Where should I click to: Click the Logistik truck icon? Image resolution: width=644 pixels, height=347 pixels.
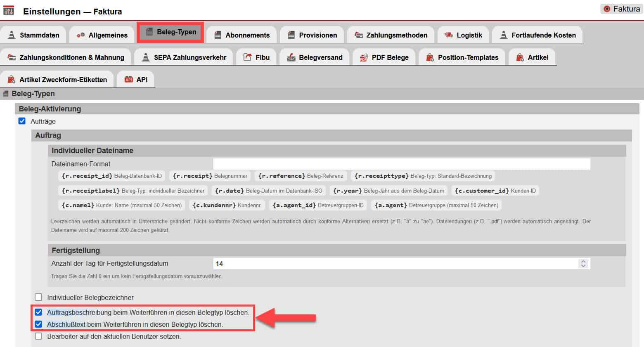(448, 35)
